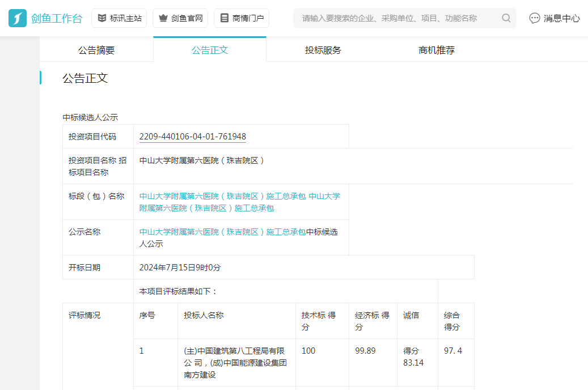Click the 诚信 column header

point(417,321)
